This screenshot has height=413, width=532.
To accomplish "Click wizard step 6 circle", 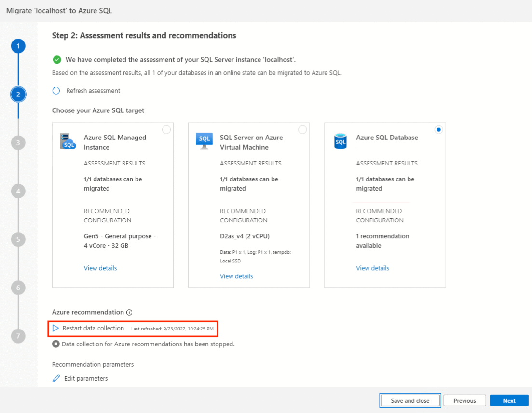I will click(18, 288).
